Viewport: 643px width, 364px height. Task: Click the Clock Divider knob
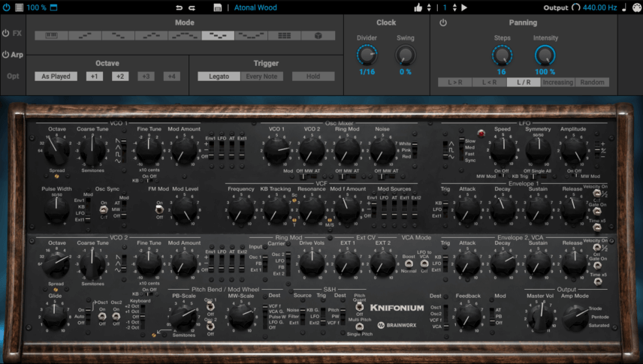(x=367, y=55)
